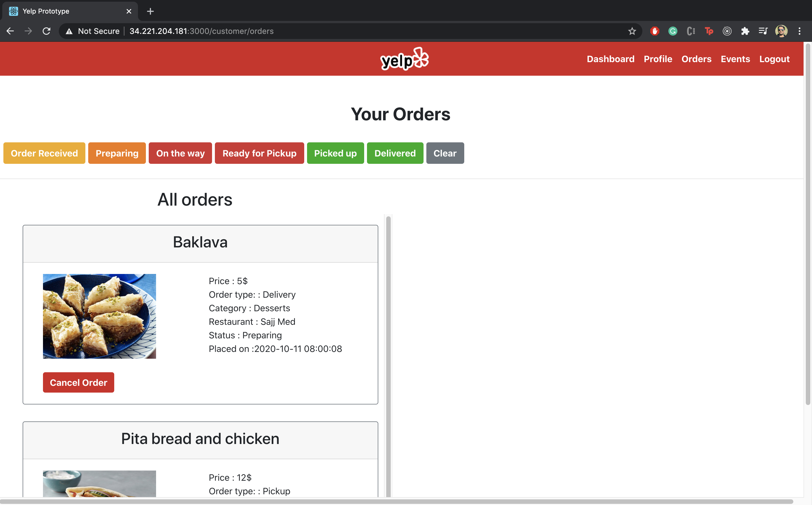
Task: Filter orders by Preparing status
Action: click(x=117, y=153)
